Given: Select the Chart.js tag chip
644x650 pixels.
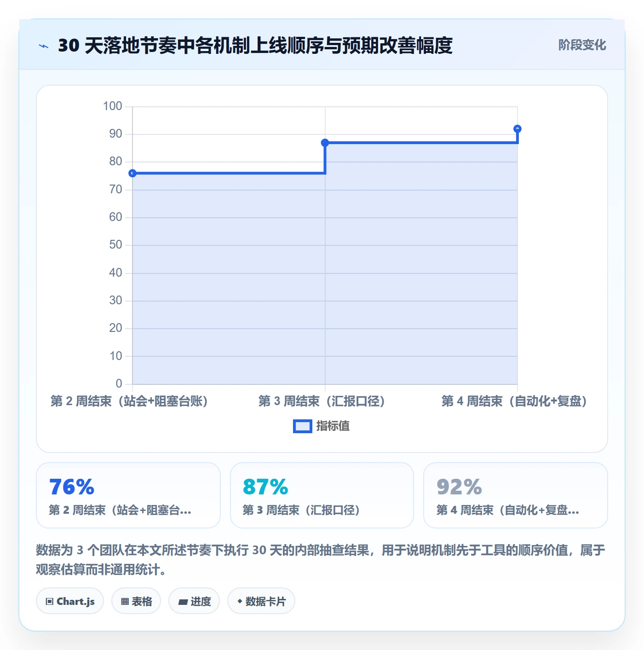Looking at the screenshot, I should pyautogui.click(x=70, y=601).
